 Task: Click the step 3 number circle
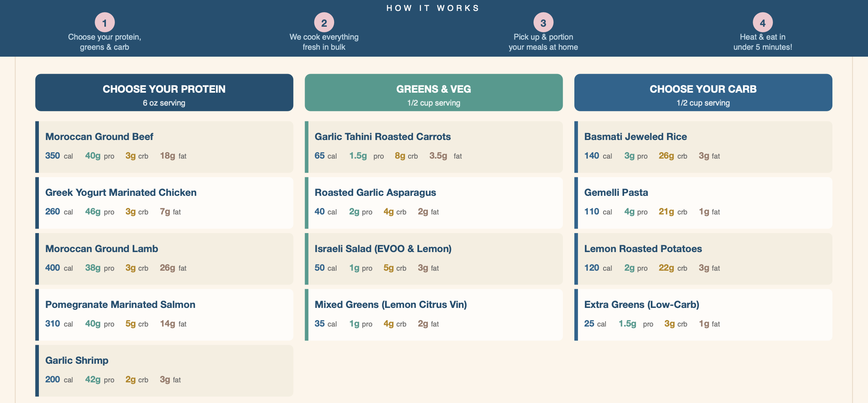point(543,23)
